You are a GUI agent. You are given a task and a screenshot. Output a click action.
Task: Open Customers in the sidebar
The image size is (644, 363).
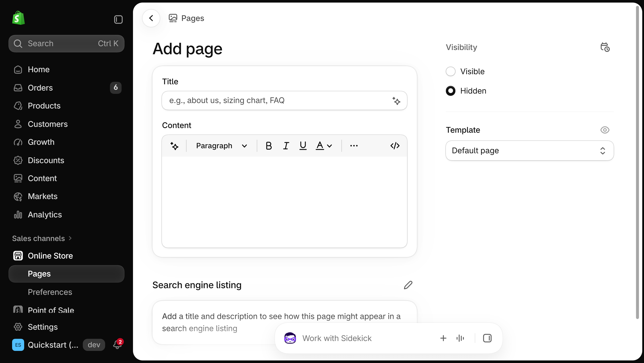point(66,124)
